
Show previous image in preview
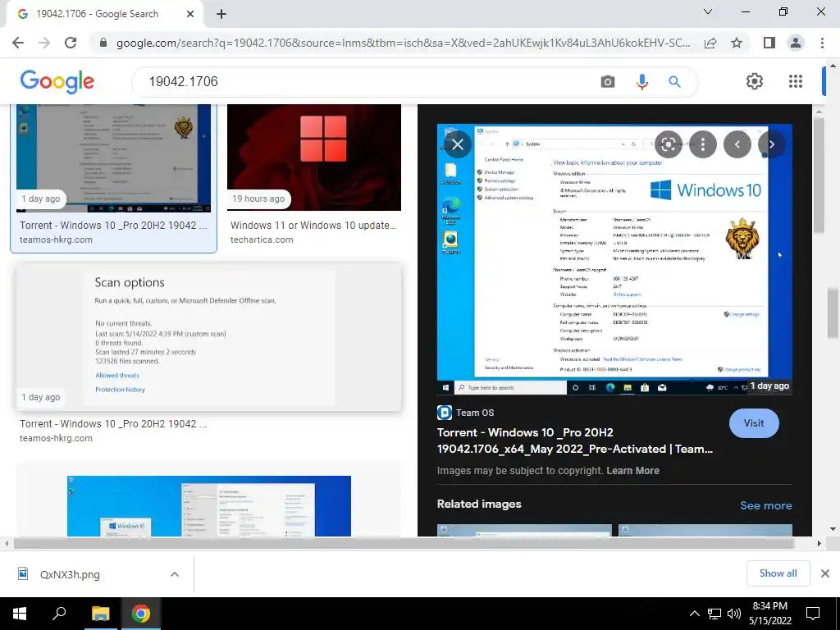click(x=737, y=144)
